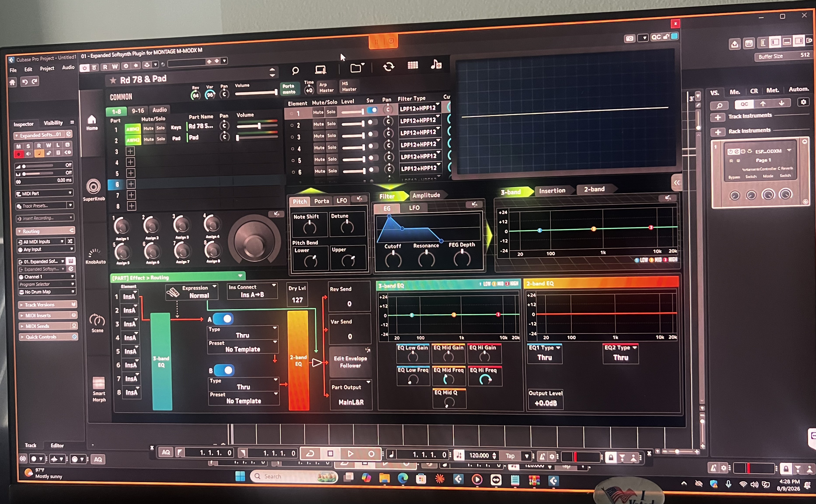Click the Cubase Home icon under File menu

click(x=12, y=82)
